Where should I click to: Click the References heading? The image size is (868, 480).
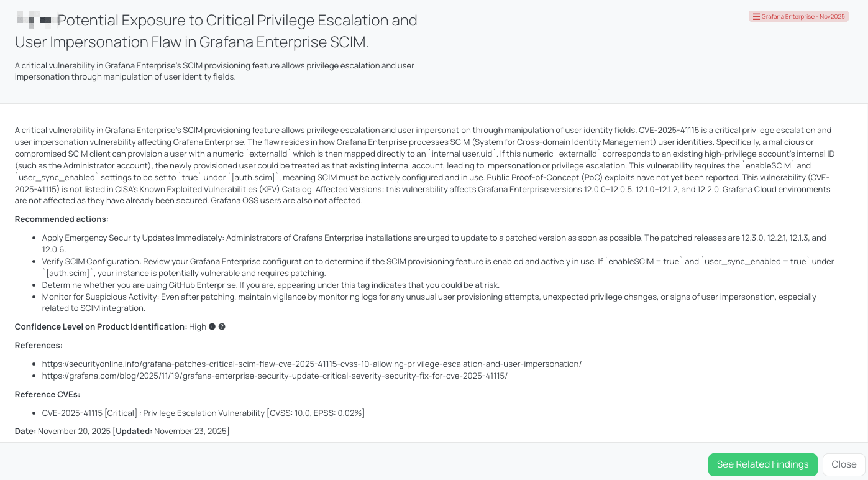pos(39,345)
